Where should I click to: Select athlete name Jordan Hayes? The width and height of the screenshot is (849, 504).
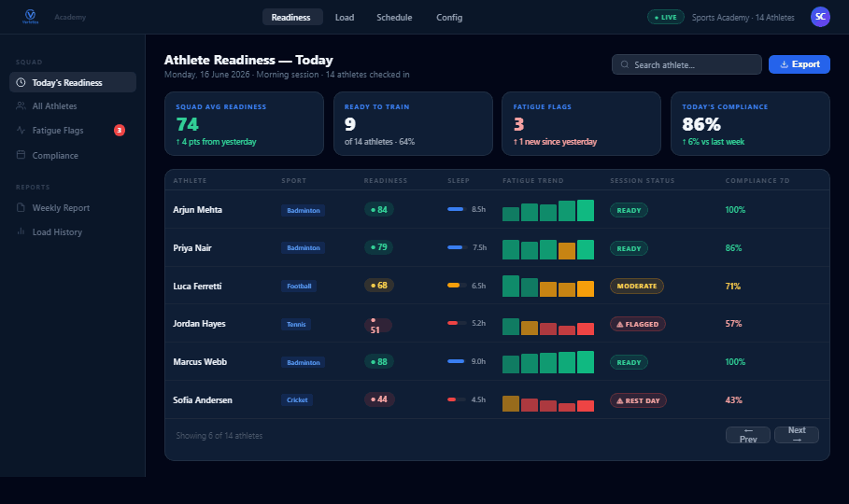[x=199, y=323]
